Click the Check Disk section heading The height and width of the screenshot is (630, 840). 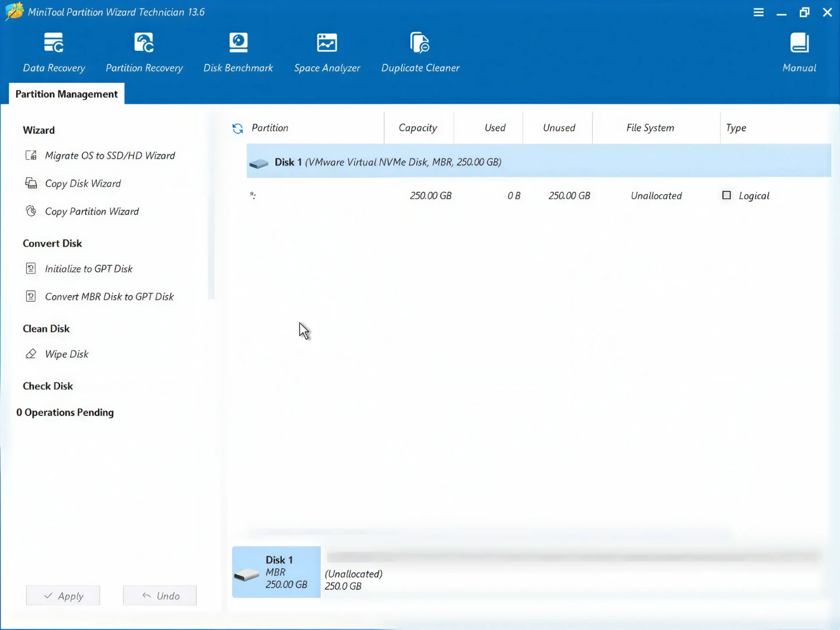click(x=48, y=386)
